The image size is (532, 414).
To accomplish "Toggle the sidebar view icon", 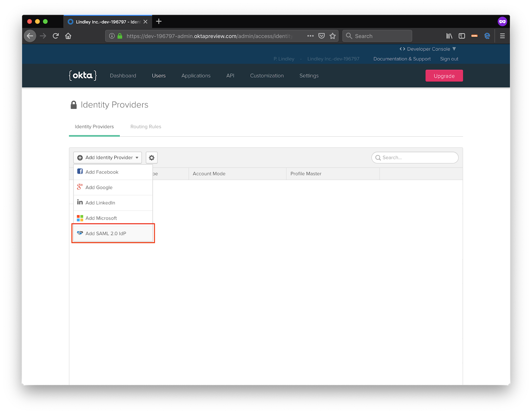I will pyautogui.click(x=462, y=36).
